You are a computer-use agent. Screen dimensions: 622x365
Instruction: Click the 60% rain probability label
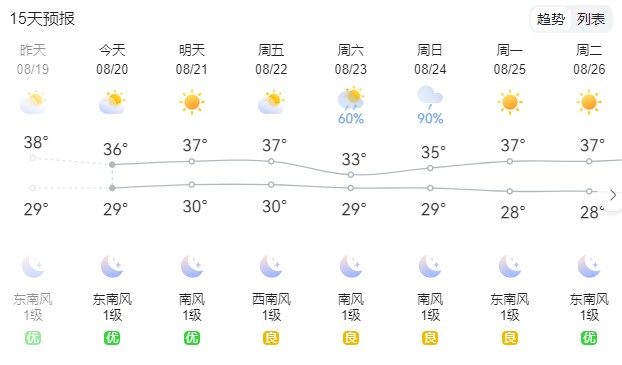click(351, 119)
